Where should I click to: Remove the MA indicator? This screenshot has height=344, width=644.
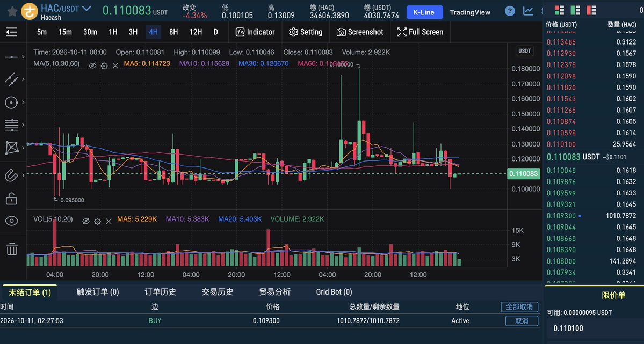pos(115,65)
